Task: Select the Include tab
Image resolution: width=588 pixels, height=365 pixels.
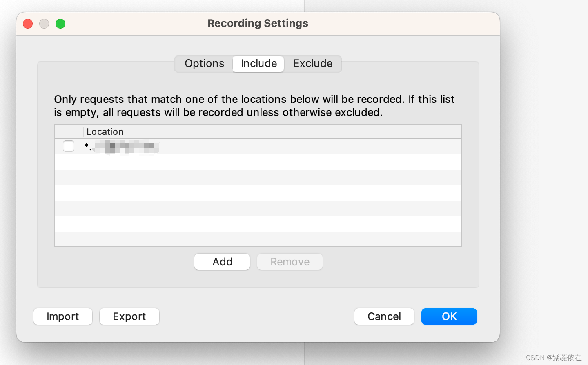Action: click(258, 64)
